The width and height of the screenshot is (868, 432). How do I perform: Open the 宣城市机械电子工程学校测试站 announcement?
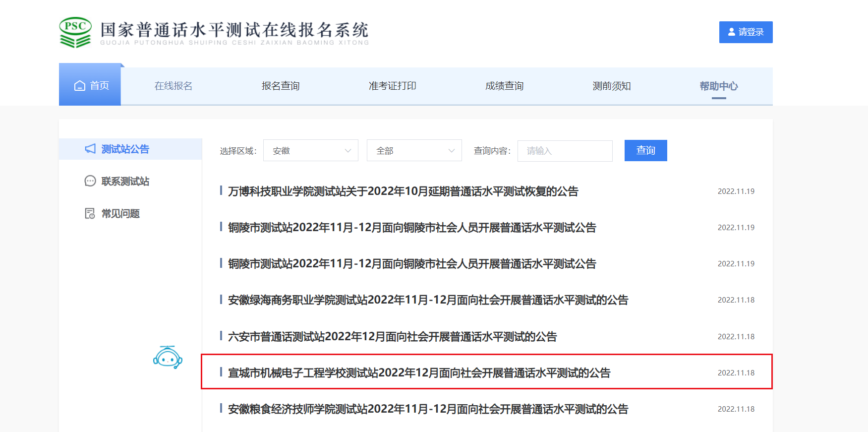[x=419, y=373]
